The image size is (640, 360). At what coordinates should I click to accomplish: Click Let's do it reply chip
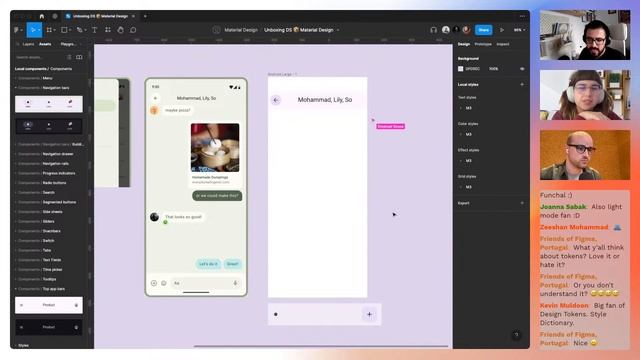click(x=208, y=264)
